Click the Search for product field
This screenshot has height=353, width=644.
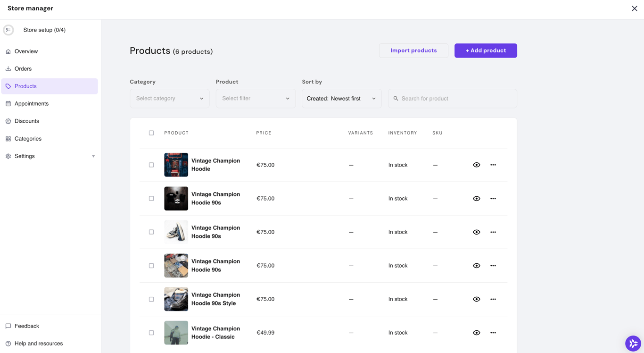pyautogui.click(x=452, y=98)
